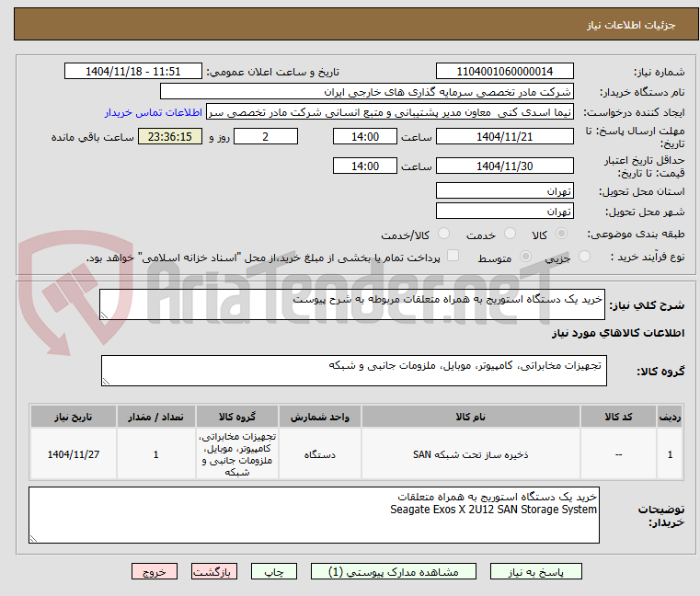
Task: Click the remaining time field 23:36:15
Action: [170, 137]
